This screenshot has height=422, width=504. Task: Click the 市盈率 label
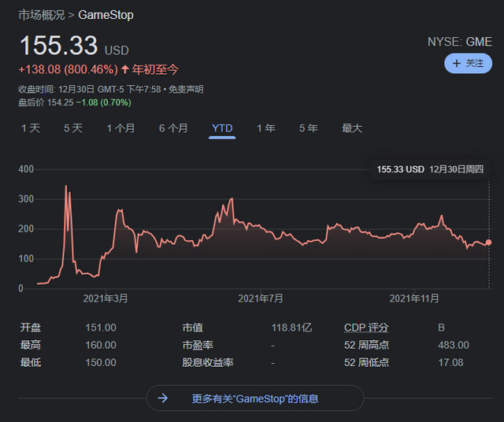[198, 345]
